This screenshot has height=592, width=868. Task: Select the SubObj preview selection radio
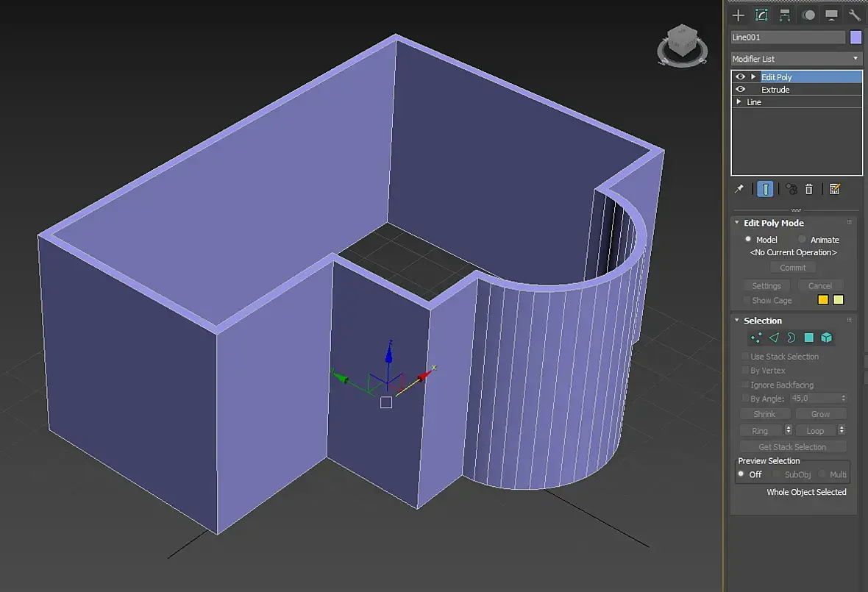pos(776,474)
